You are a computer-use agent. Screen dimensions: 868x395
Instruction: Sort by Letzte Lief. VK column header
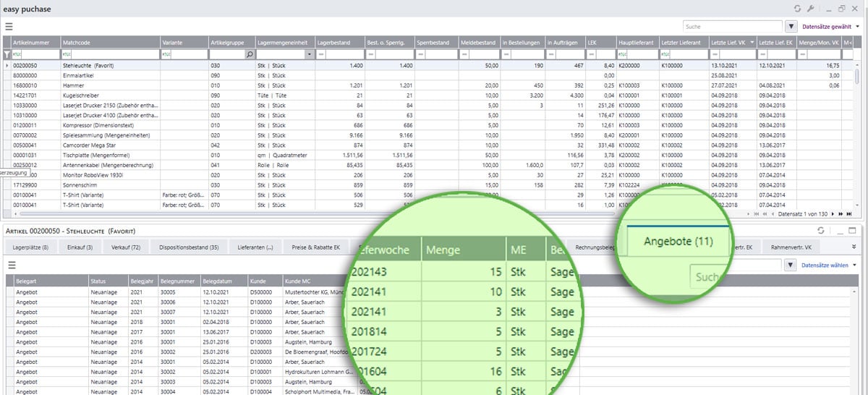(733, 43)
